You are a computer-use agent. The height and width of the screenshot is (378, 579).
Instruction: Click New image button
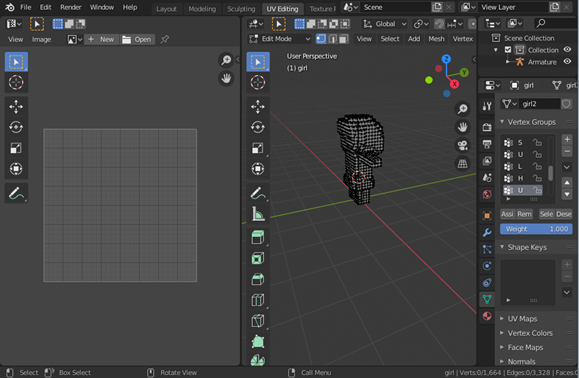coord(102,39)
